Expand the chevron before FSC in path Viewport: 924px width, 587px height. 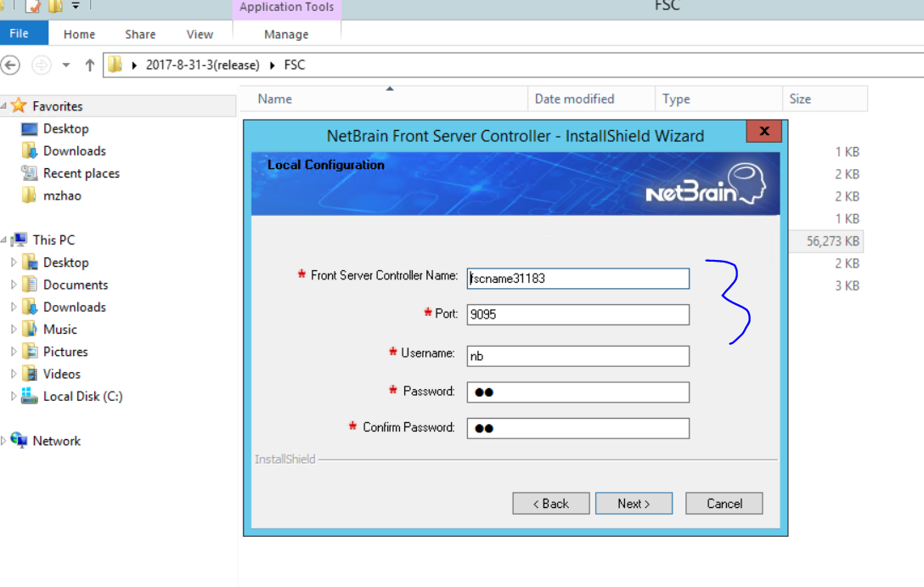(x=273, y=65)
